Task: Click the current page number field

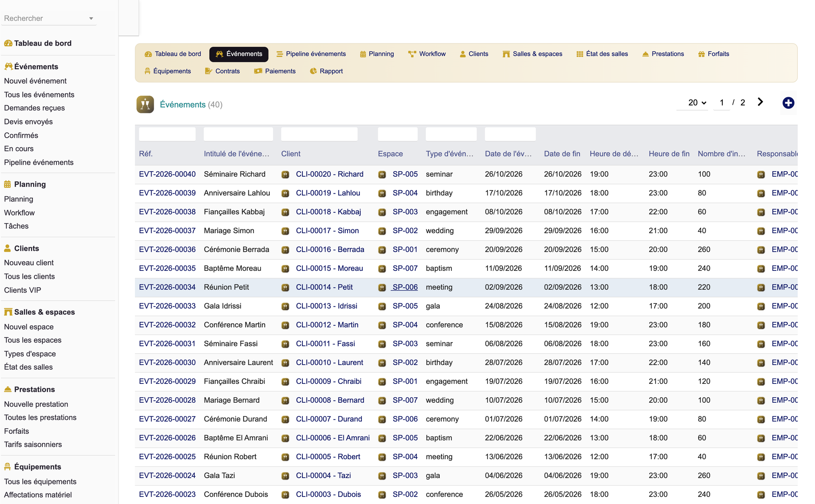Action: (722, 103)
